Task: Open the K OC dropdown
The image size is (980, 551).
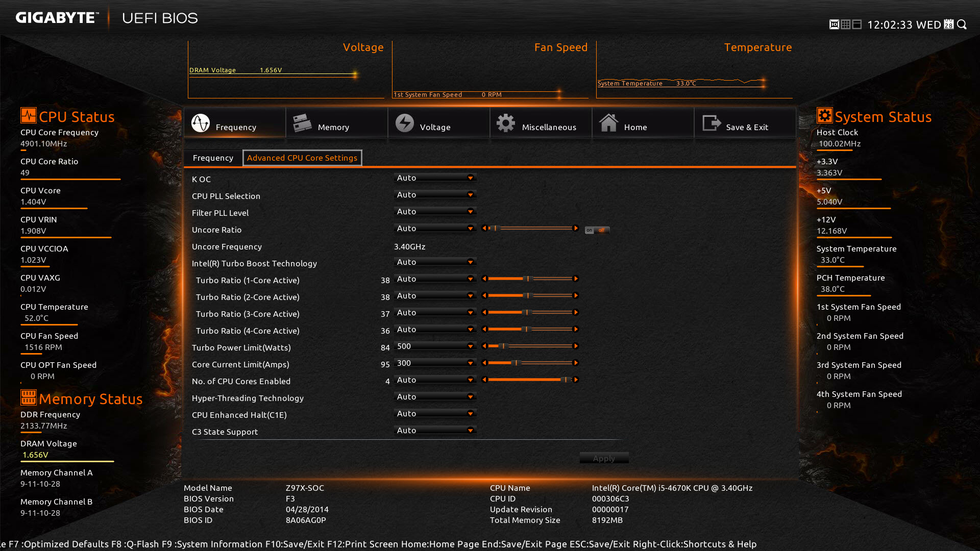Action: [x=435, y=178]
